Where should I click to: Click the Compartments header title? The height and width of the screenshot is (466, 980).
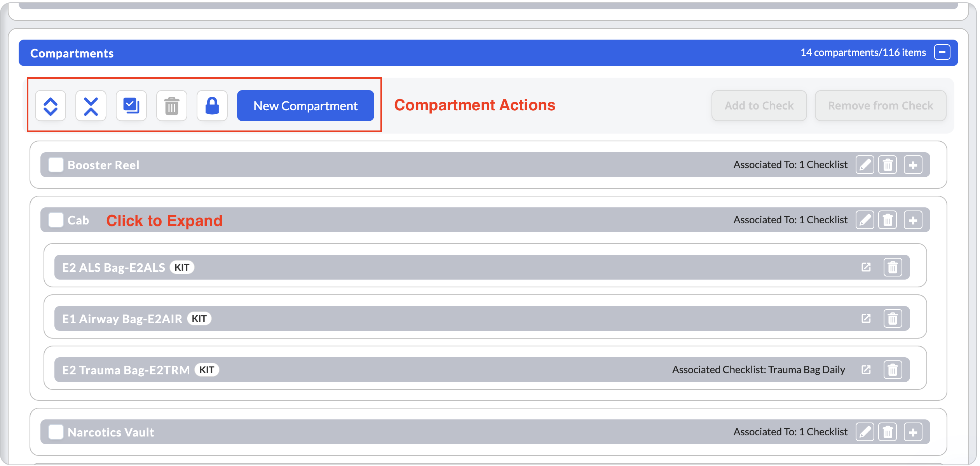tap(72, 53)
